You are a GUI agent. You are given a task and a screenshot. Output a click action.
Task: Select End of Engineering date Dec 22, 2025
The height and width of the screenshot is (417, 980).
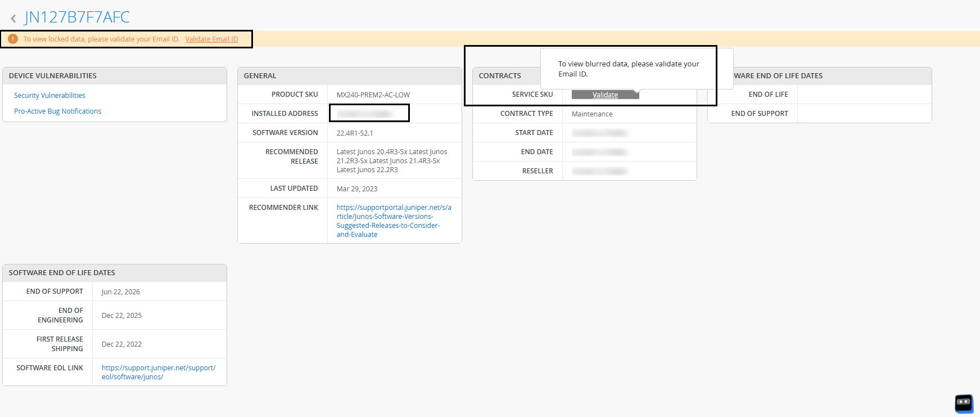121,316
